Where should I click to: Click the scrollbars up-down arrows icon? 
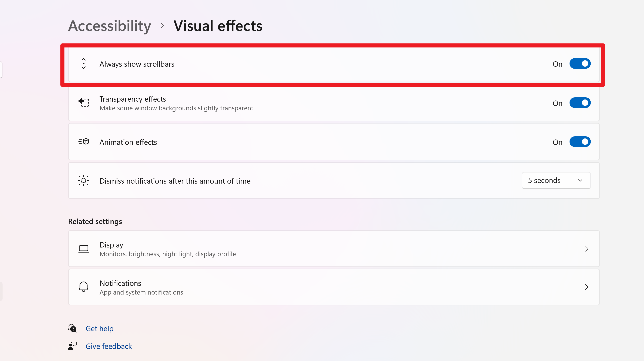point(84,64)
